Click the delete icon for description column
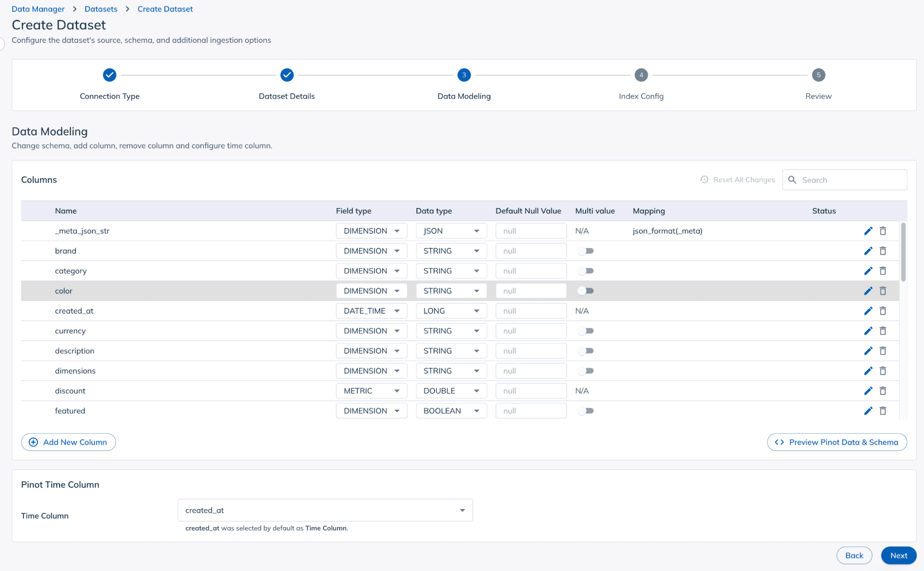The height and width of the screenshot is (571, 924). [x=884, y=350]
